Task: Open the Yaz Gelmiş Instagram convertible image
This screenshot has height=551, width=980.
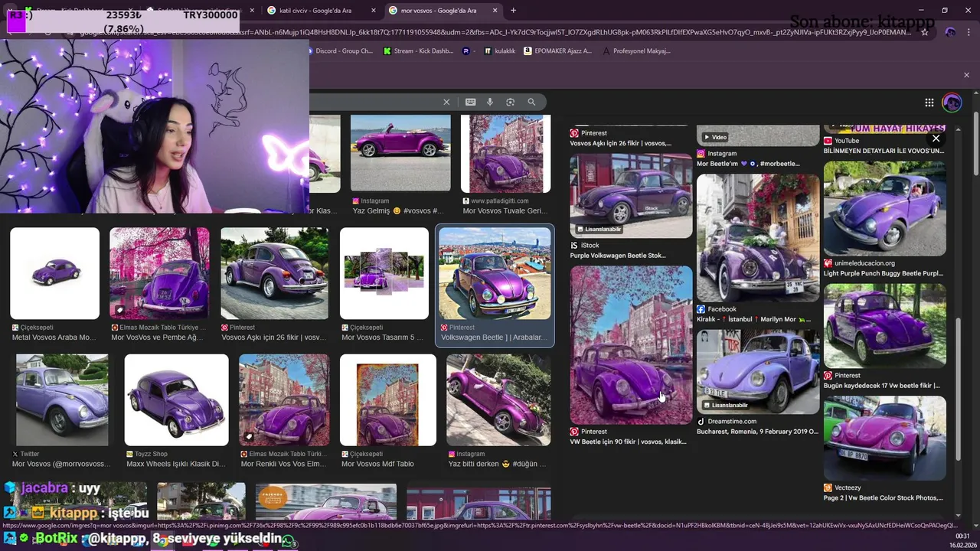Action: (400, 153)
